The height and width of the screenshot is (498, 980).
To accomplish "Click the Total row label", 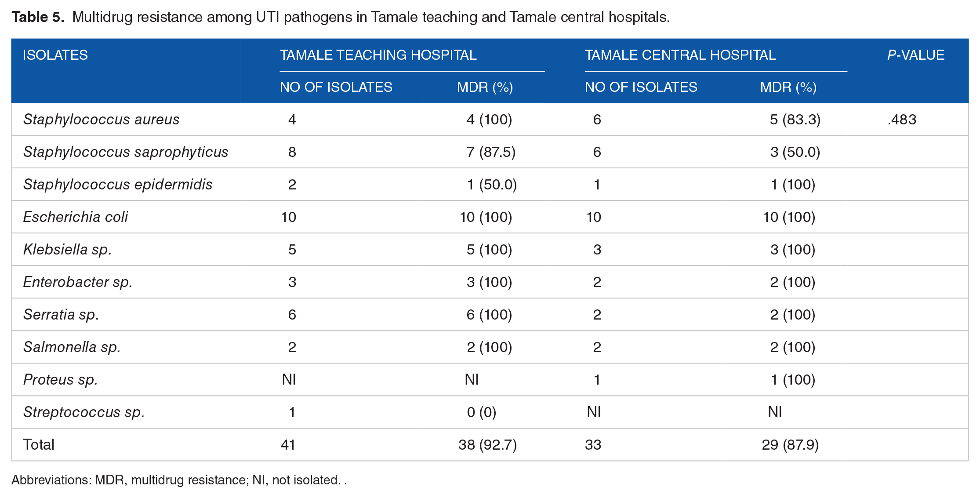I will pos(39,444).
